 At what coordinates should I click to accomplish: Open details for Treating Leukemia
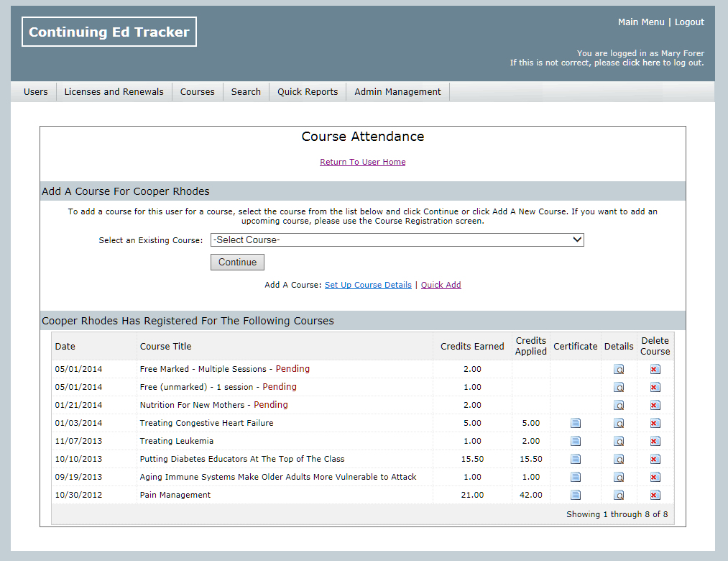coord(619,441)
